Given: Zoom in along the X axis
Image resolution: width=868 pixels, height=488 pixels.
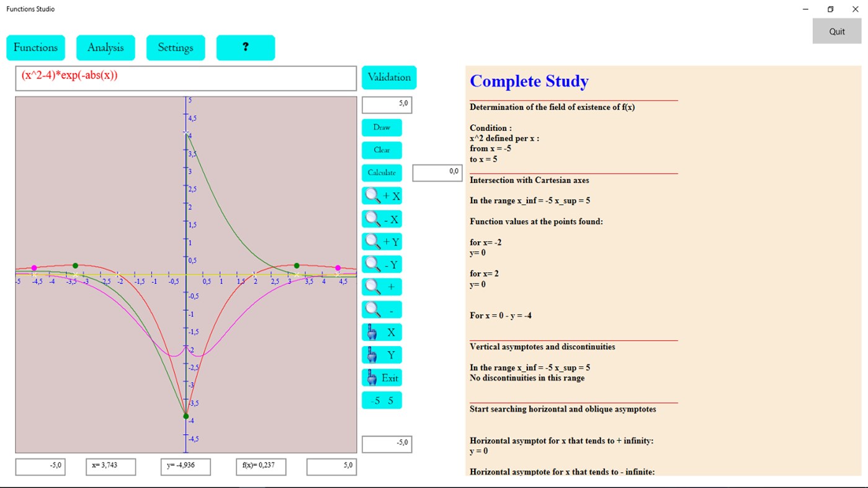Looking at the screenshot, I should click(382, 195).
